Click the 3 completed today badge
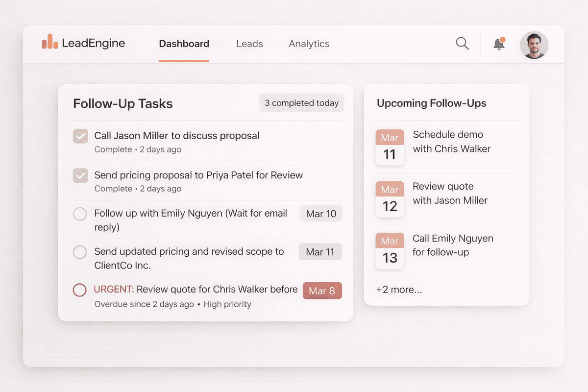The width and height of the screenshot is (588, 392). click(301, 103)
